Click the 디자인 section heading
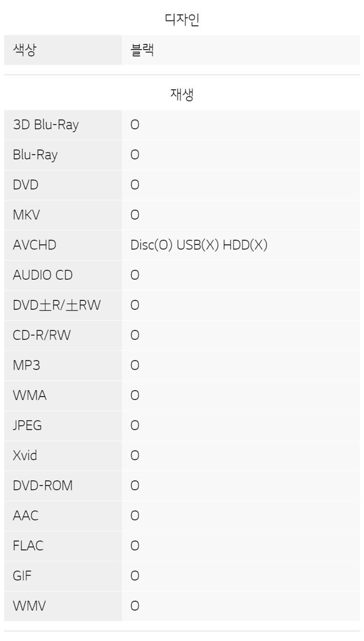 [x=182, y=20]
